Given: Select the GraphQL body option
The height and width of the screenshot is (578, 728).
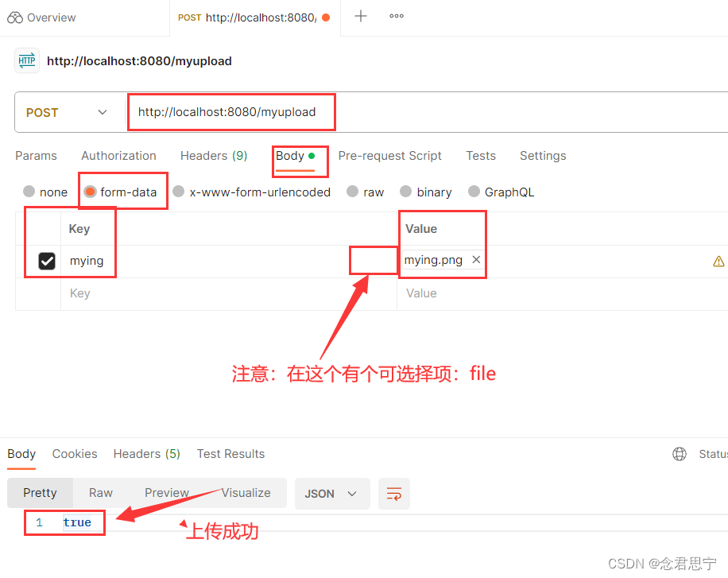Looking at the screenshot, I should (473, 192).
